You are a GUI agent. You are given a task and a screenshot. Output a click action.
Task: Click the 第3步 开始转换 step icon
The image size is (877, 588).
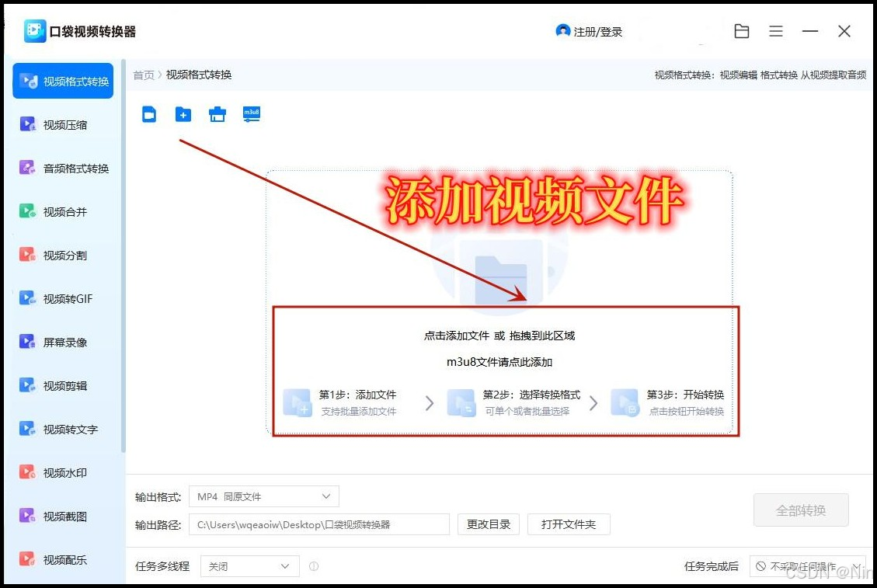pos(625,402)
